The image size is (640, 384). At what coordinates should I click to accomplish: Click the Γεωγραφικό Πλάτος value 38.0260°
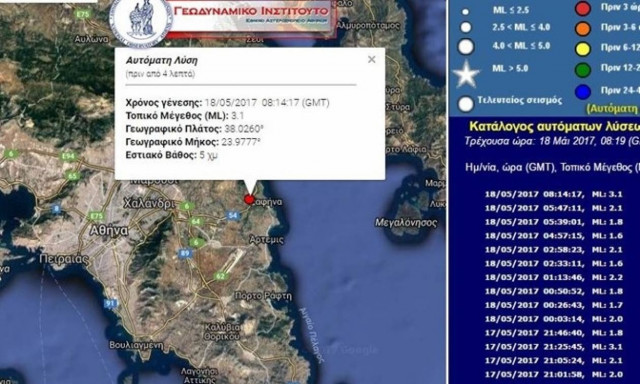(x=244, y=129)
